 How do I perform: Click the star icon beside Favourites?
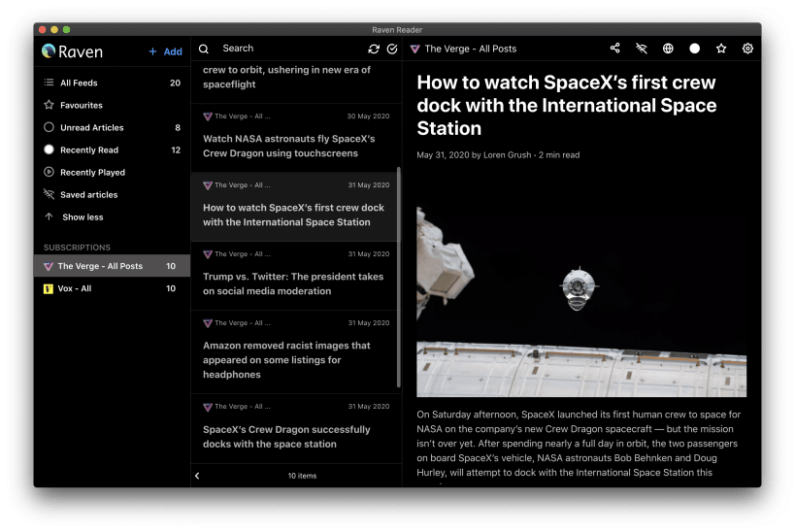(x=49, y=105)
